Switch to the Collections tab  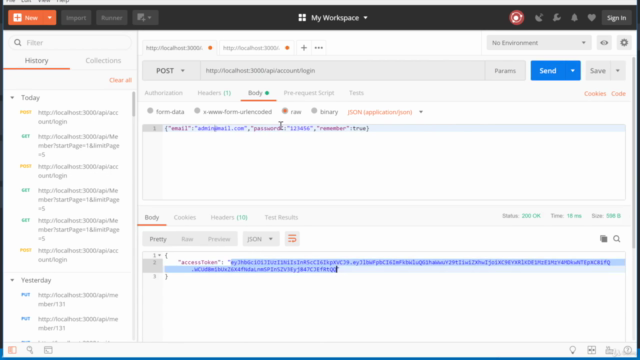click(103, 60)
